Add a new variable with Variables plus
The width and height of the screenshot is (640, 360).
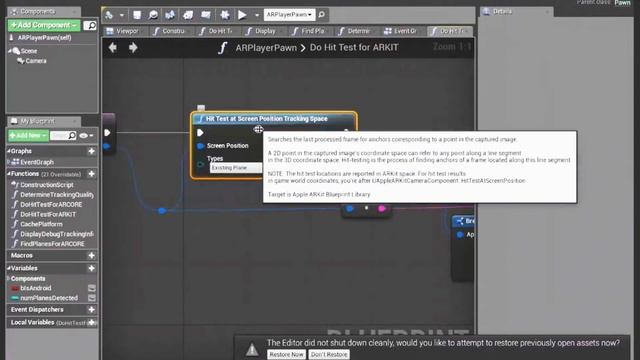(x=91, y=269)
